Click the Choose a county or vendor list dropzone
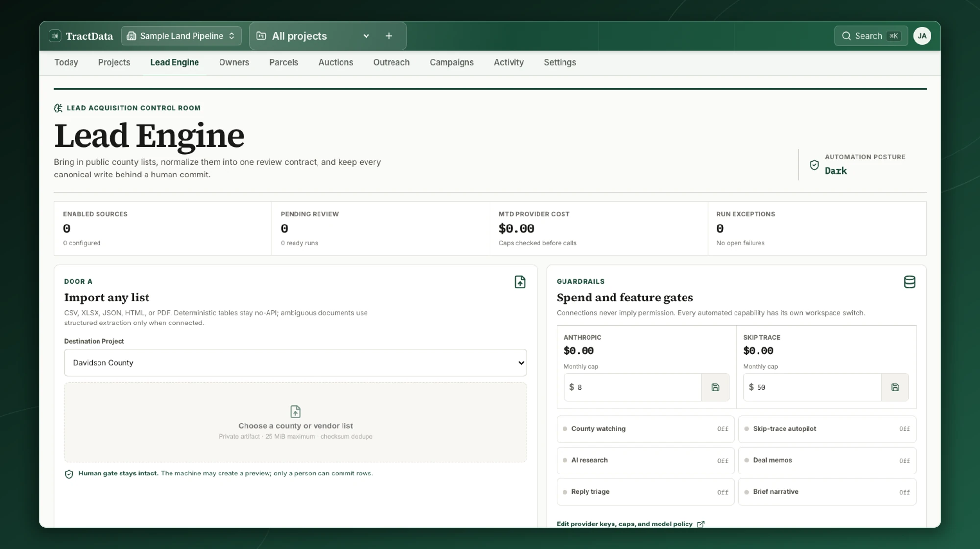 [x=295, y=422]
